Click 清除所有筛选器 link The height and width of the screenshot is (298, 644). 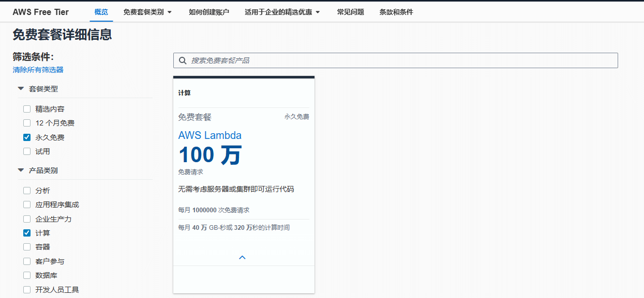pyautogui.click(x=38, y=70)
